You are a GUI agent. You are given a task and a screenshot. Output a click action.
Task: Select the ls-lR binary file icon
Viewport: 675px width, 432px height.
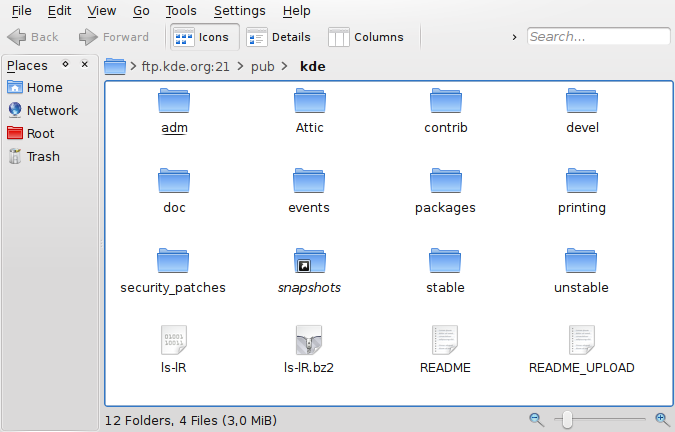(174, 342)
